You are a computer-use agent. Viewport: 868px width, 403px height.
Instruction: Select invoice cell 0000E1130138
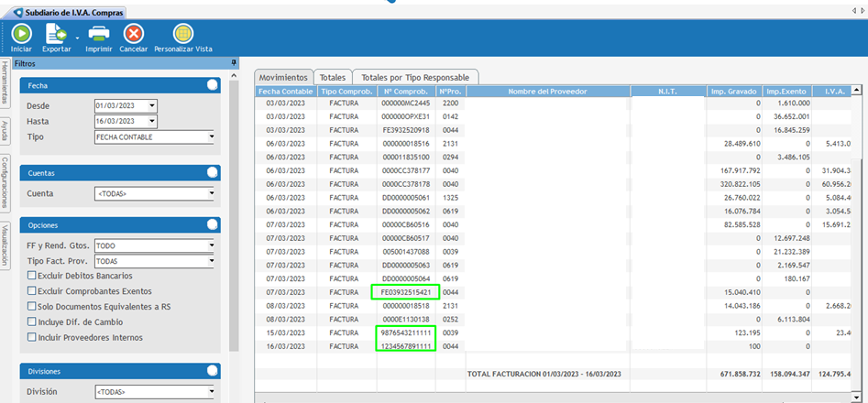point(406,319)
